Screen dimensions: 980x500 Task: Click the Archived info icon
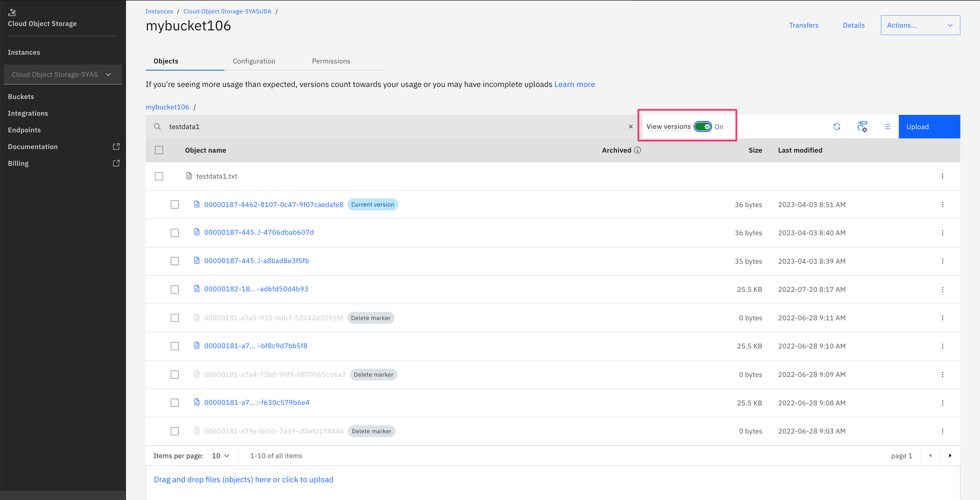638,150
